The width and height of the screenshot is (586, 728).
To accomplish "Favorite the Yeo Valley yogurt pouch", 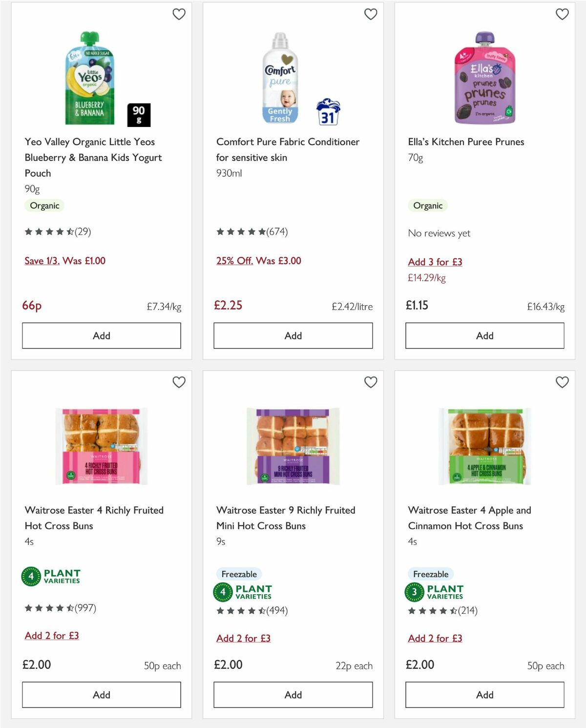I will [179, 14].
